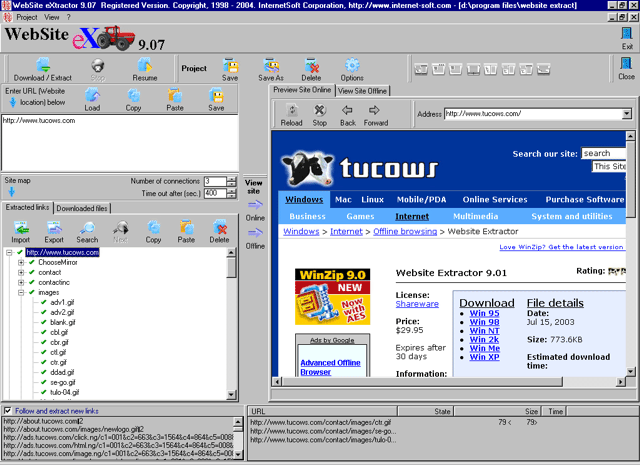Open the Shareware license link

(417, 304)
